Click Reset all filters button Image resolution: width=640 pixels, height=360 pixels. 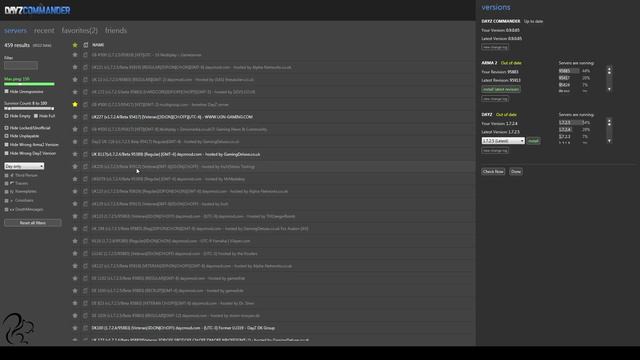pyautogui.click(x=33, y=223)
